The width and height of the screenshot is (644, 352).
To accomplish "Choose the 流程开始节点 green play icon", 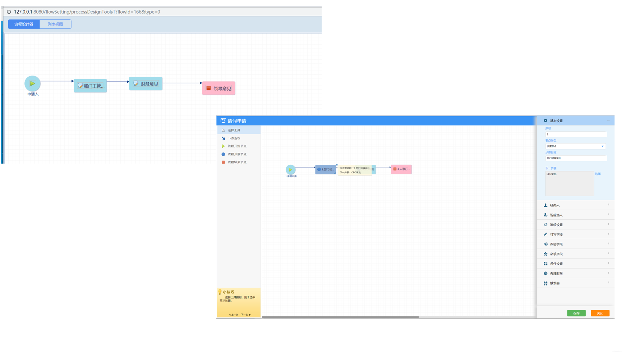I will (223, 146).
